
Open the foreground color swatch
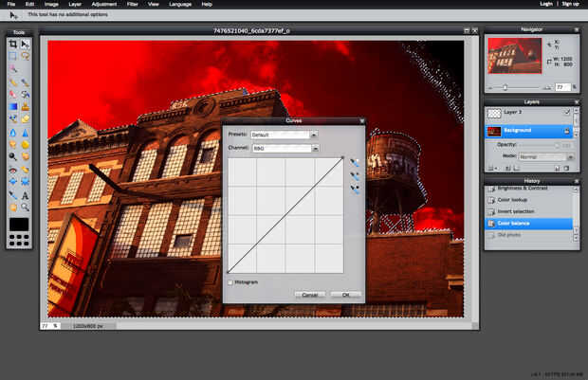(x=19, y=225)
